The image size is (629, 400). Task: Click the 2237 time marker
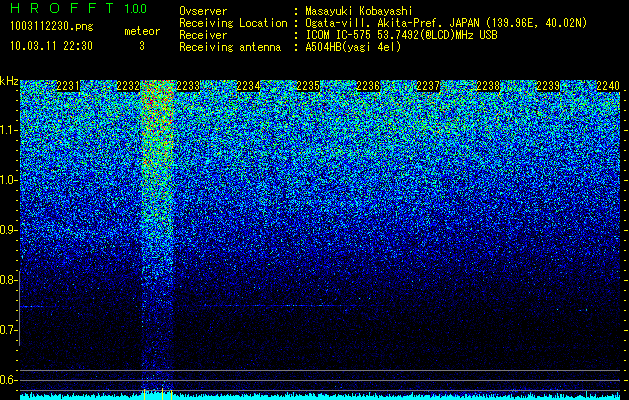coord(428,86)
